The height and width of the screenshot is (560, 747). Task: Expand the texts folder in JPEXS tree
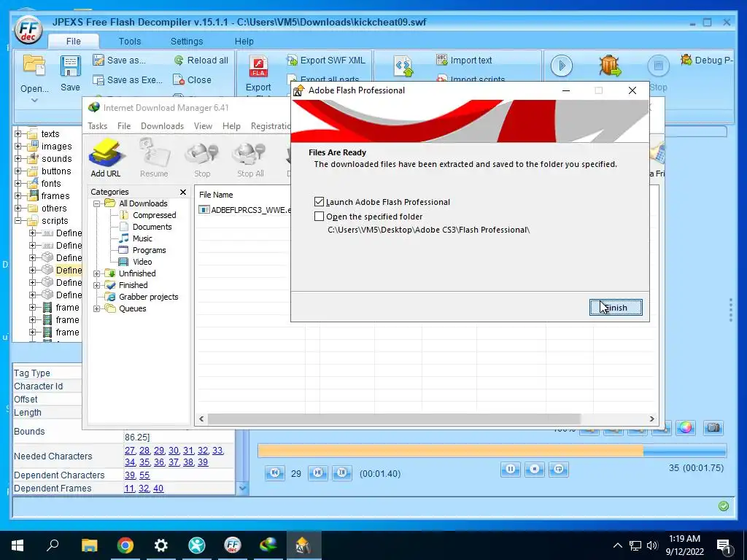[18, 134]
